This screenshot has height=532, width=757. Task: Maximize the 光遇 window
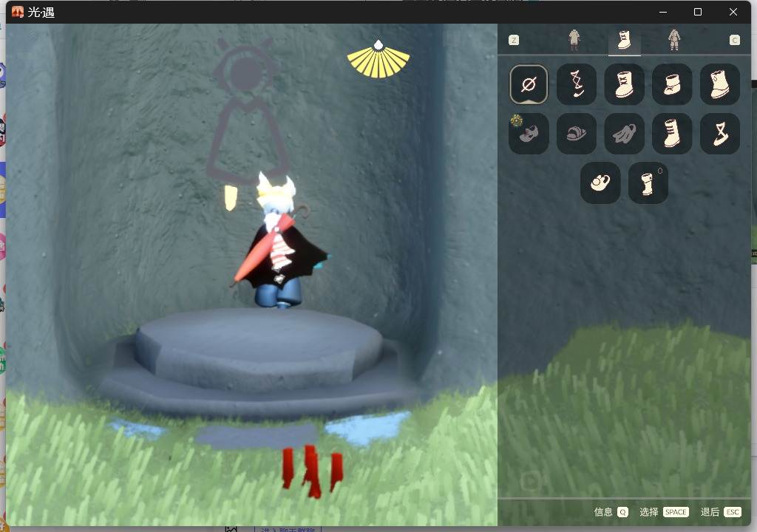(x=698, y=12)
